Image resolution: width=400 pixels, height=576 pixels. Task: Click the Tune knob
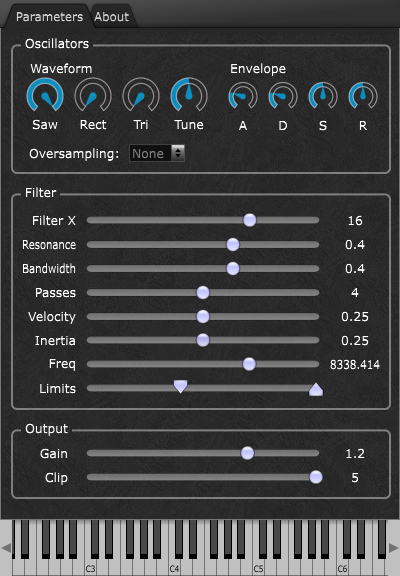click(189, 96)
